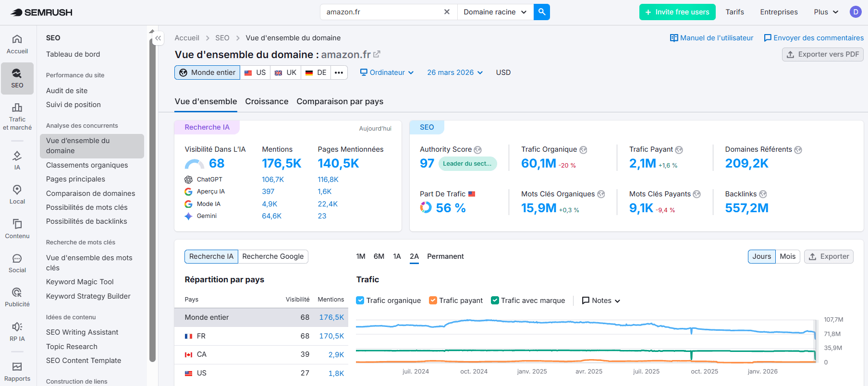The height and width of the screenshot is (386, 868).
Task: Click Accueil breadcrumb link
Action: click(x=187, y=38)
